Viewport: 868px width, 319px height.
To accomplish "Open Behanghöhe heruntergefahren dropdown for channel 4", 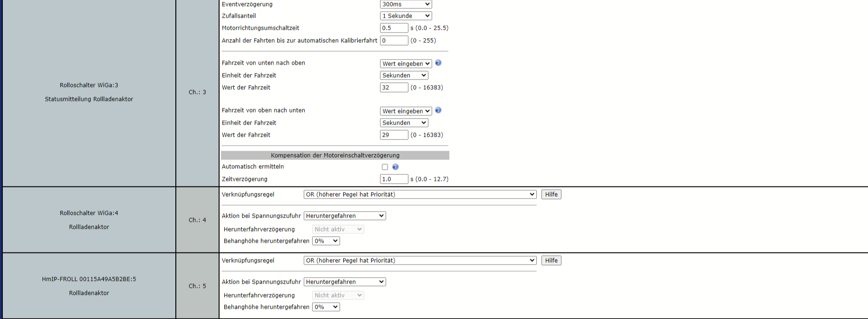I will [x=326, y=241].
